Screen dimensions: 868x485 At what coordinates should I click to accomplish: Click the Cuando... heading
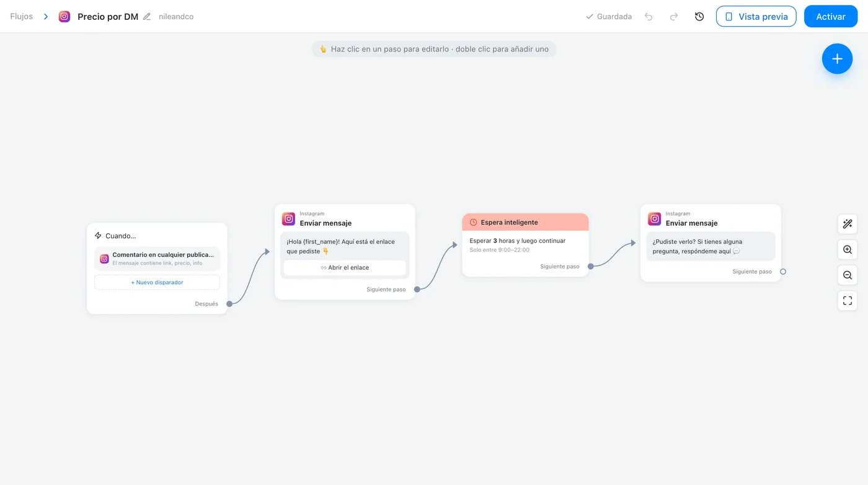click(x=121, y=236)
